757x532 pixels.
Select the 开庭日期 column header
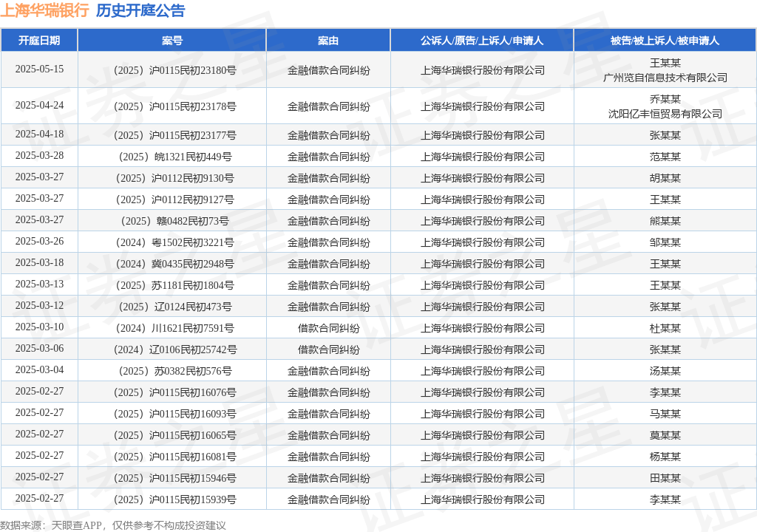[x=39, y=41]
